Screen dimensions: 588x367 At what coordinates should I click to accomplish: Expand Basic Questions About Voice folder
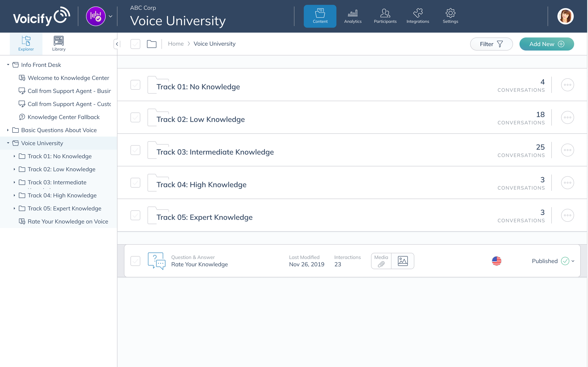coord(8,130)
